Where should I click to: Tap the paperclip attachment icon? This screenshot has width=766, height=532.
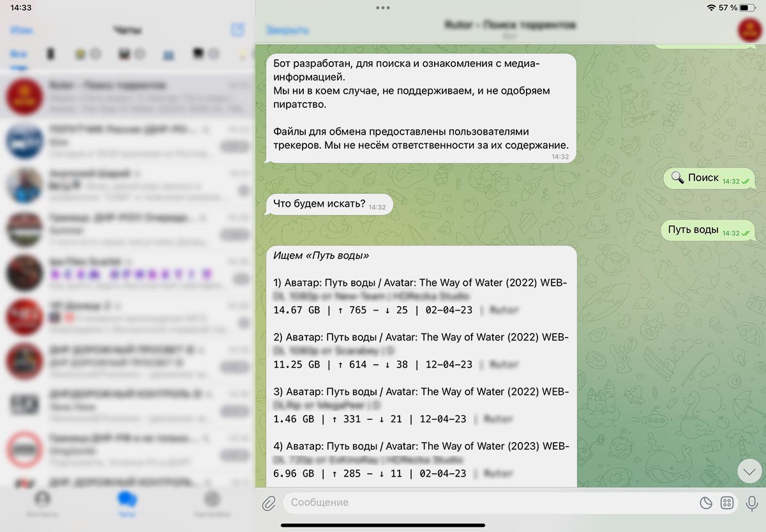tap(269, 503)
